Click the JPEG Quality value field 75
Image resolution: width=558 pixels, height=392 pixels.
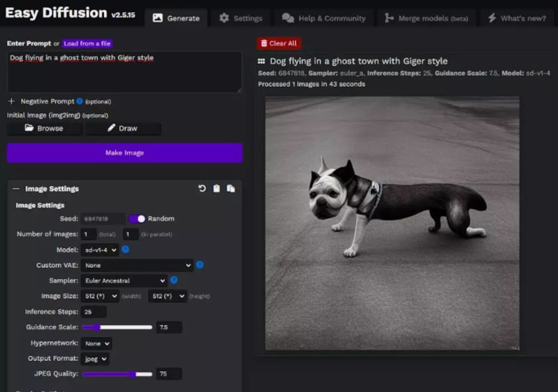(x=169, y=374)
